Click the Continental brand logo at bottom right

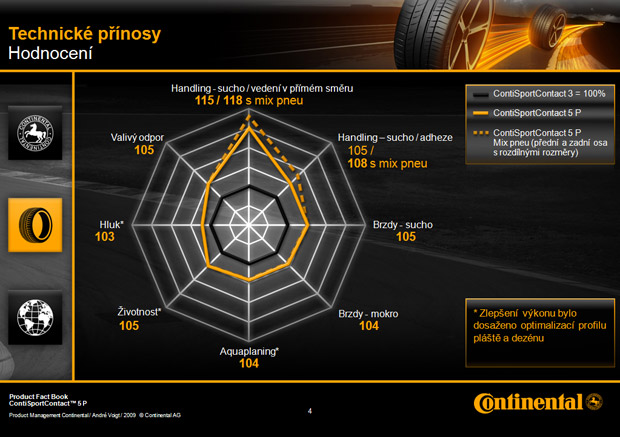[538, 403]
